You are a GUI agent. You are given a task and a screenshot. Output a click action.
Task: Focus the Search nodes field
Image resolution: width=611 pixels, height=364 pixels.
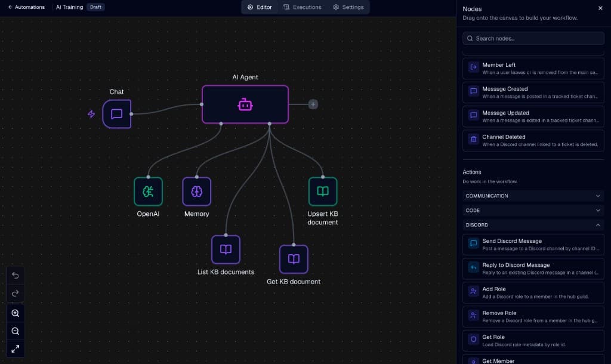[533, 38]
